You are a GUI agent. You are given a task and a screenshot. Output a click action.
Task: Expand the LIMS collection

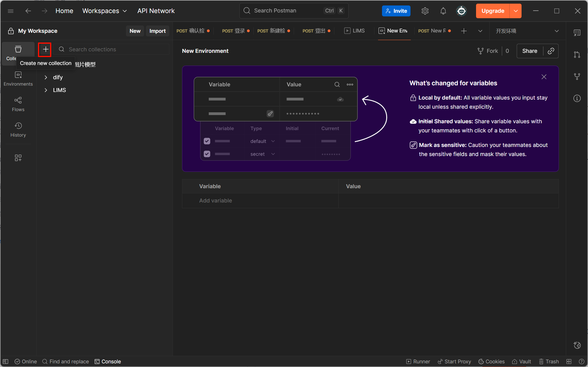[46, 90]
